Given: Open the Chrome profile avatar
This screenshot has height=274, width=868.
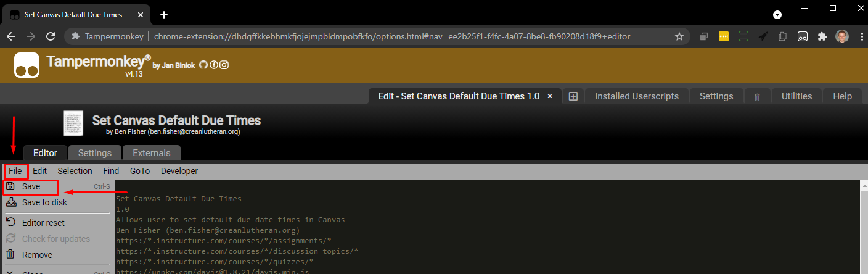Looking at the screenshot, I should click(x=842, y=36).
